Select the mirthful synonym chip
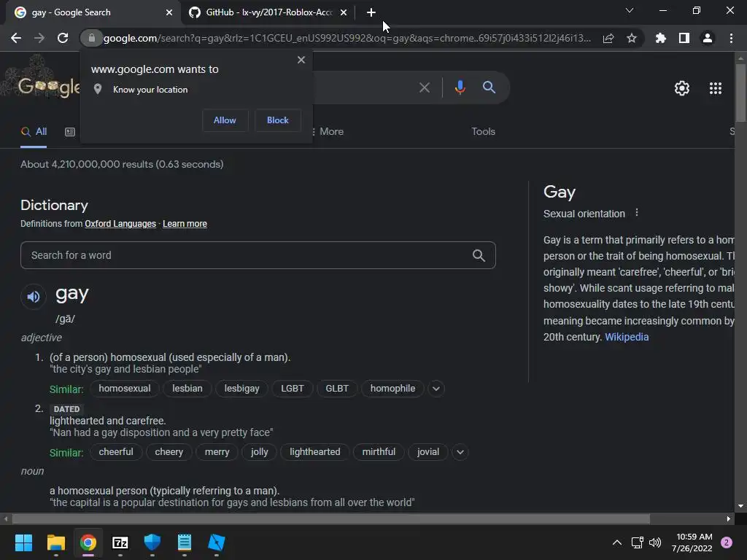 coord(379,452)
